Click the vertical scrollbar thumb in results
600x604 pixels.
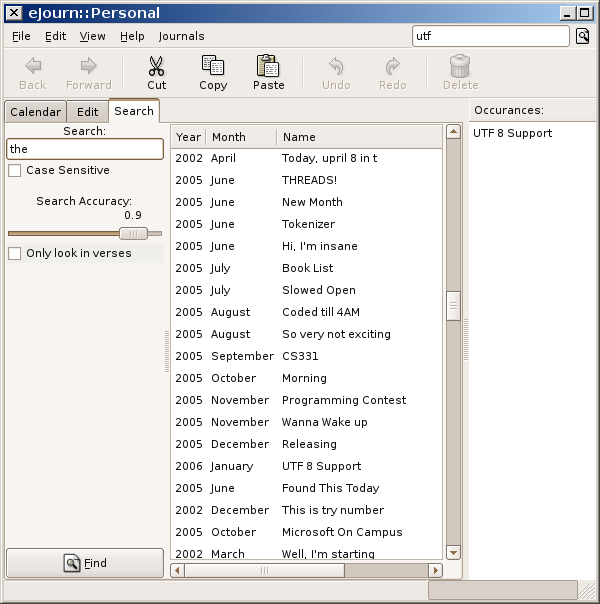[453, 306]
